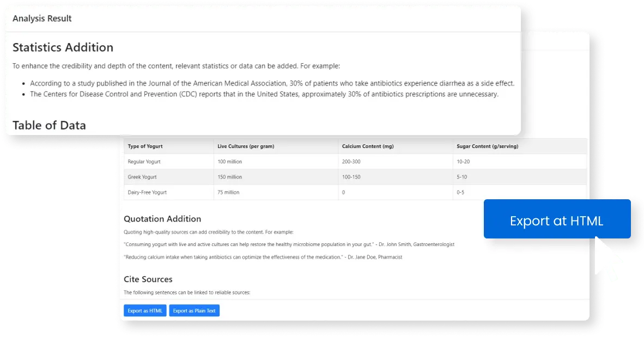Viewport: 644px width, 337px height.
Task: Select the Regular Yogurt table cell
Action: (144, 162)
